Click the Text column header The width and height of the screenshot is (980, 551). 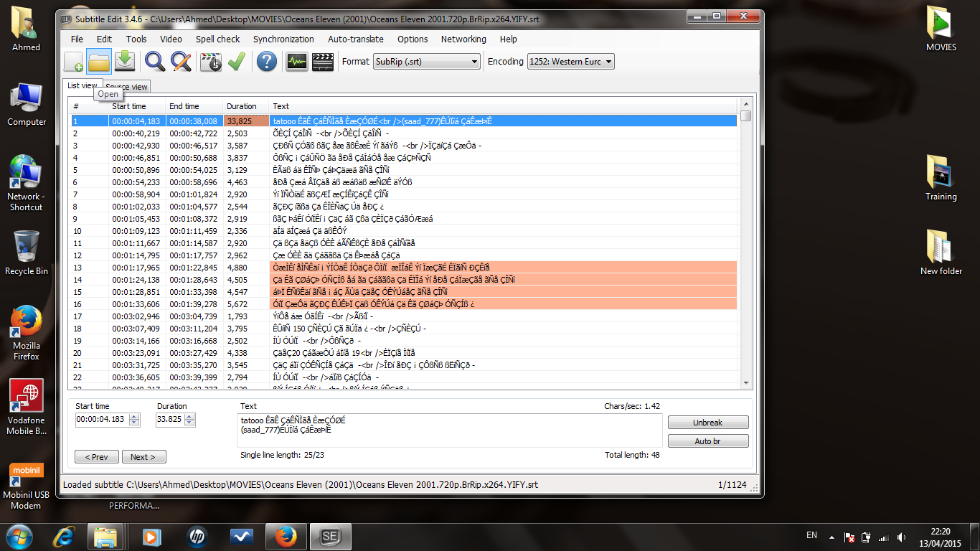pos(504,106)
